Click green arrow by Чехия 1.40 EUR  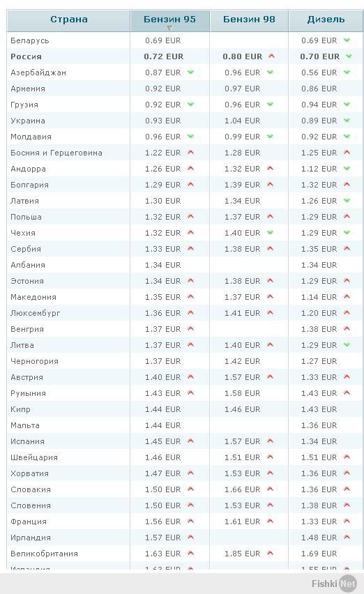pos(270,233)
